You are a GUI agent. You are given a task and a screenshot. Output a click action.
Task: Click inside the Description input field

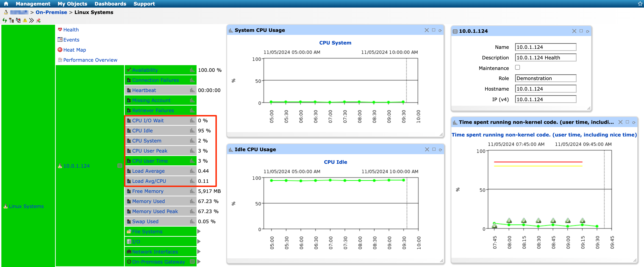[546, 58]
